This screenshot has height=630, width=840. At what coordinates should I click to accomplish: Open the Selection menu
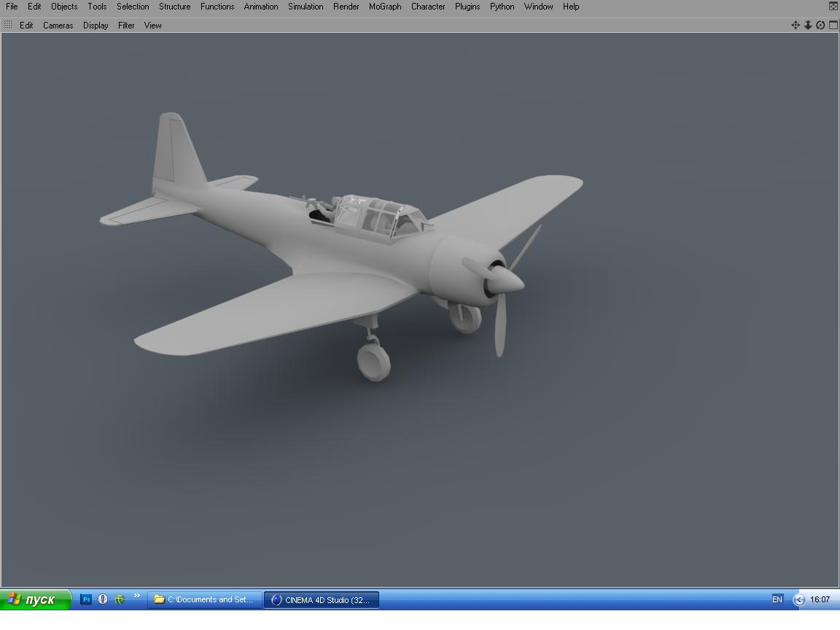[x=133, y=7]
